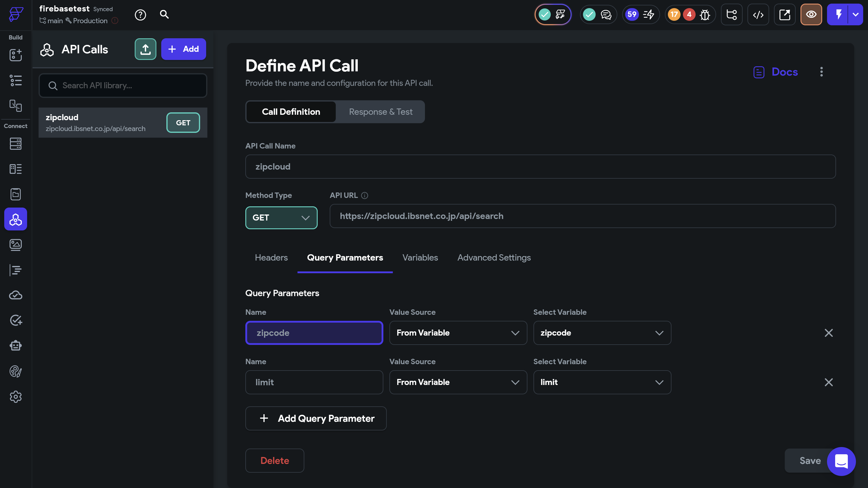
Task: Open the Variables tab
Action: click(420, 258)
